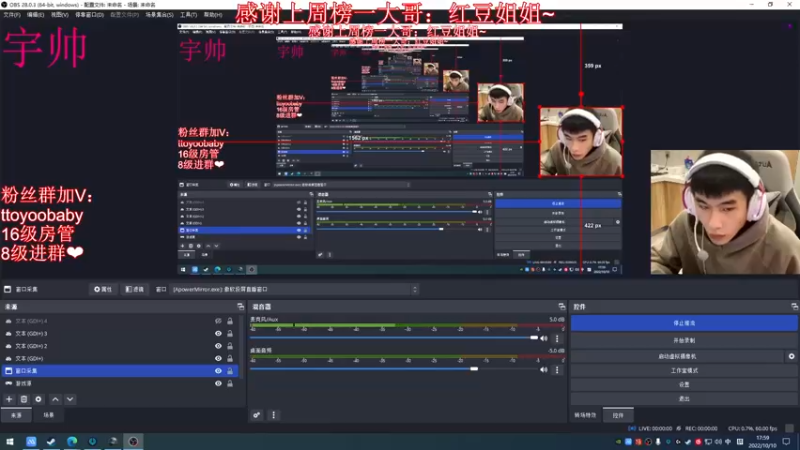800x450 pixels.
Task: Select the 文本 (GDI+) 2 source row
Action: point(120,346)
